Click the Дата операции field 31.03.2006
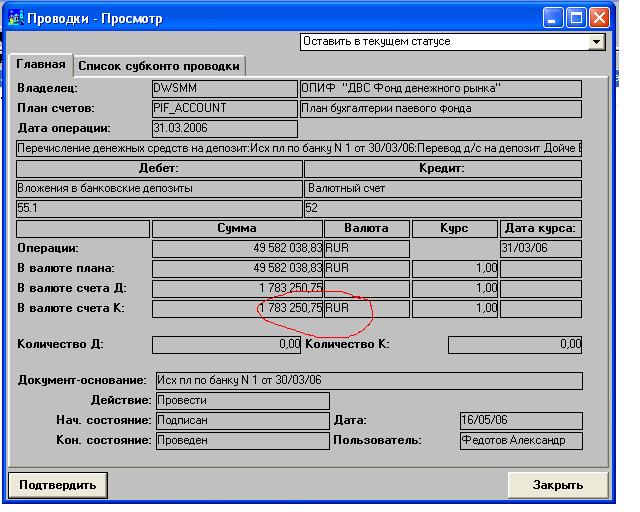640x512 pixels. (224, 129)
